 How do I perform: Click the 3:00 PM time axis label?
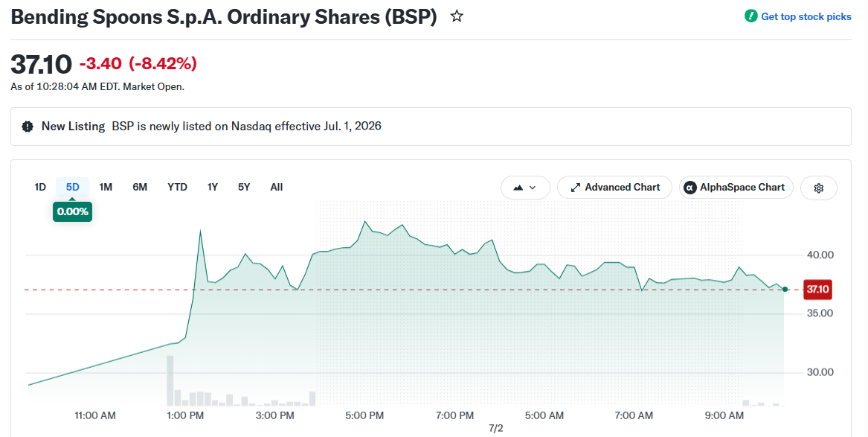(x=275, y=415)
